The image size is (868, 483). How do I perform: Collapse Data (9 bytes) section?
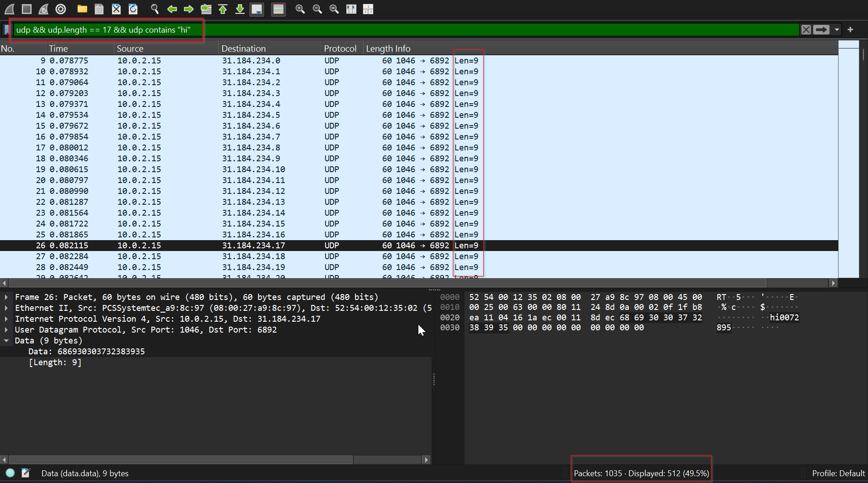(x=6, y=341)
